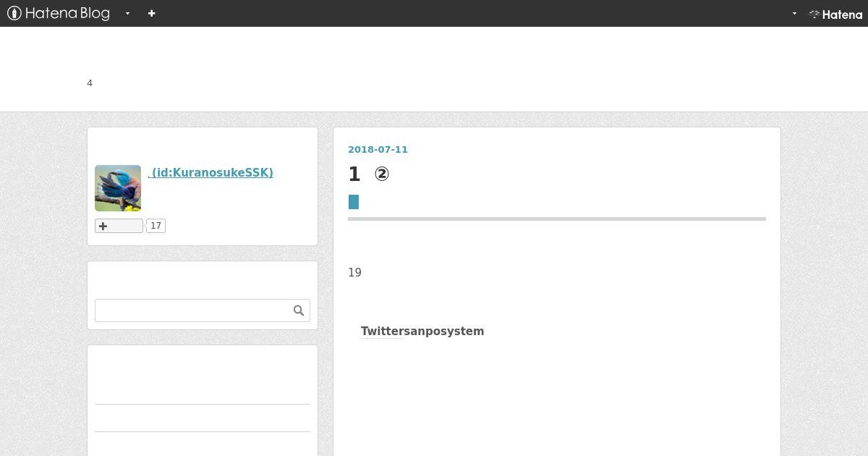Select the number 19 in article body
Image resolution: width=868 pixels, height=456 pixels.
pos(354,272)
